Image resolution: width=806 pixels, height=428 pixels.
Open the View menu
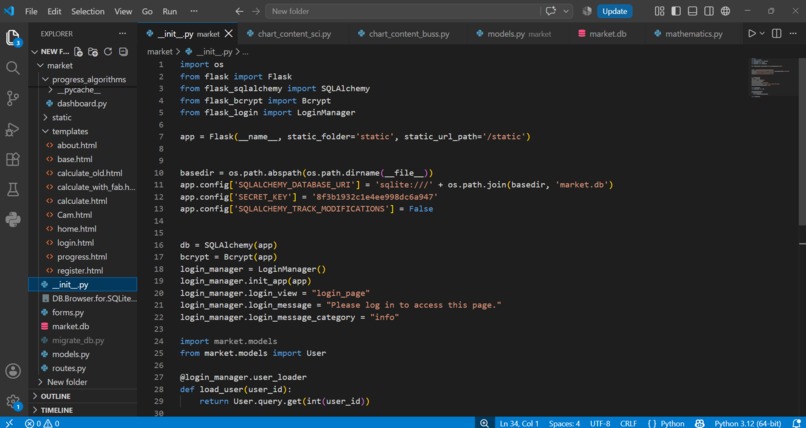(x=123, y=11)
